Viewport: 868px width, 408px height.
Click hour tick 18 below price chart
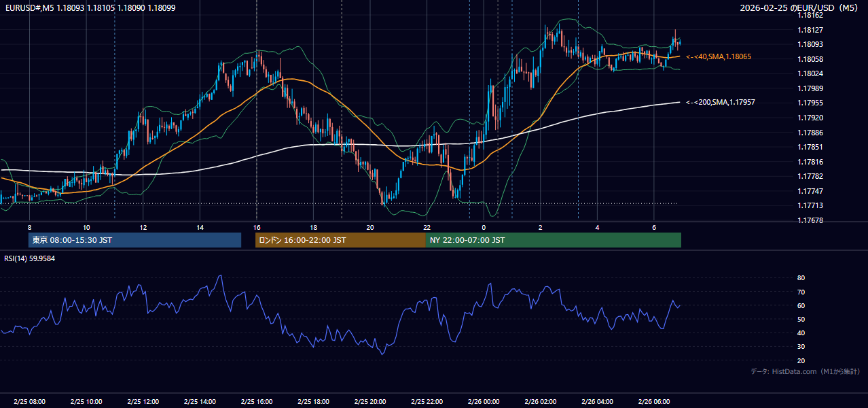(x=313, y=227)
